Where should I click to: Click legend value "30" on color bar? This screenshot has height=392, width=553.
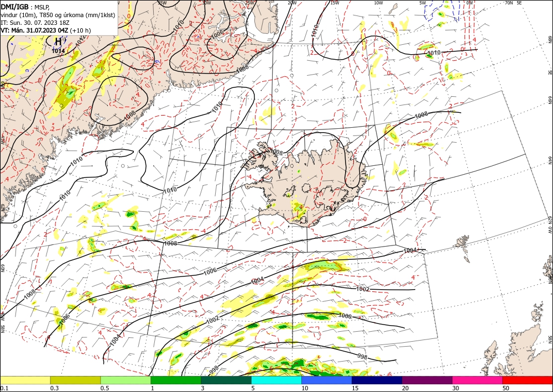[456, 388]
